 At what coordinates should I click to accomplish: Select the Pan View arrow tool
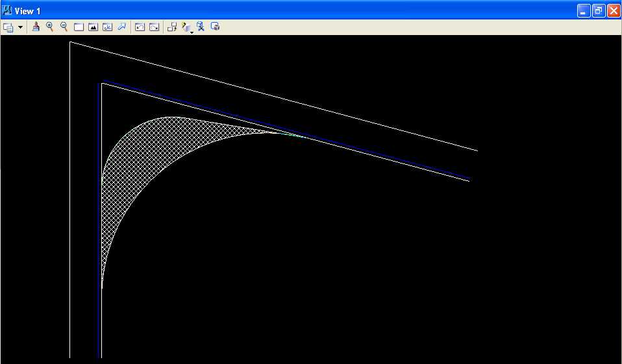121,27
